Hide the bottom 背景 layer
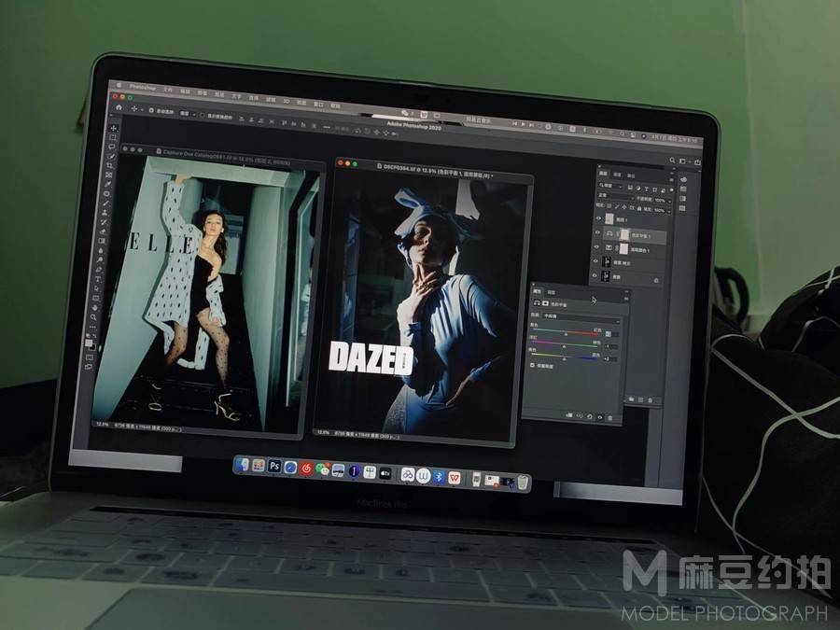The width and height of the screenshot is (840, 630). coord(595,275)
